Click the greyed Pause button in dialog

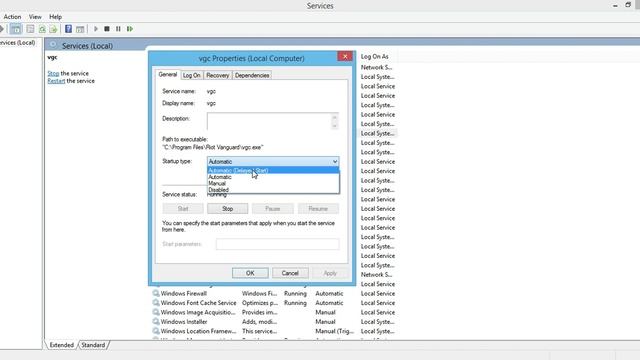click(273, 209)
